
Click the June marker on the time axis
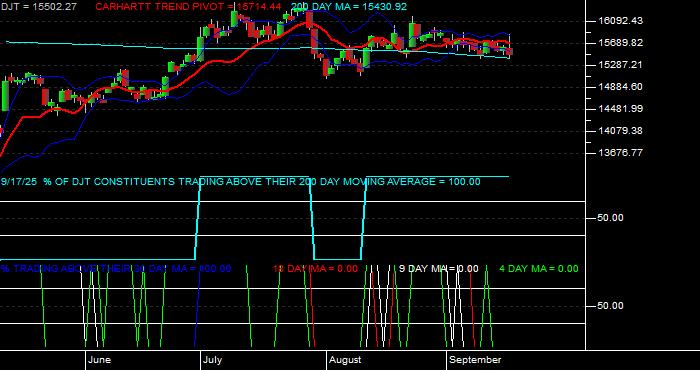pos(100,360)
